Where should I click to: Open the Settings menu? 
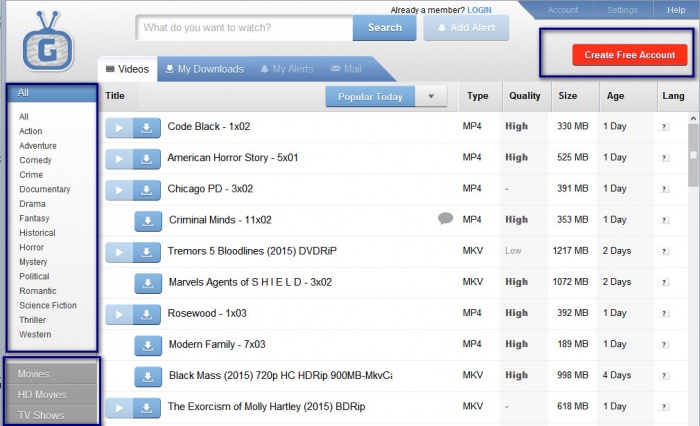click(x=622, y=10)
